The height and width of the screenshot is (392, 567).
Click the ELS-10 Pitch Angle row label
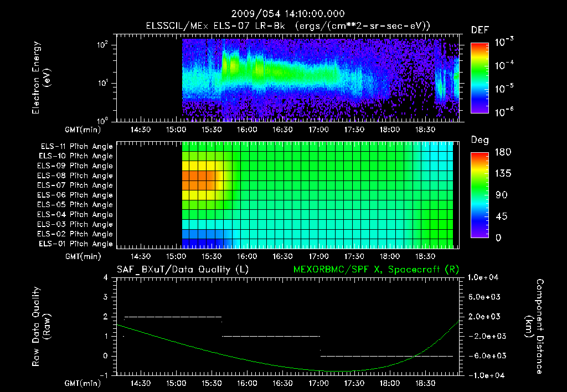[76, 156]
